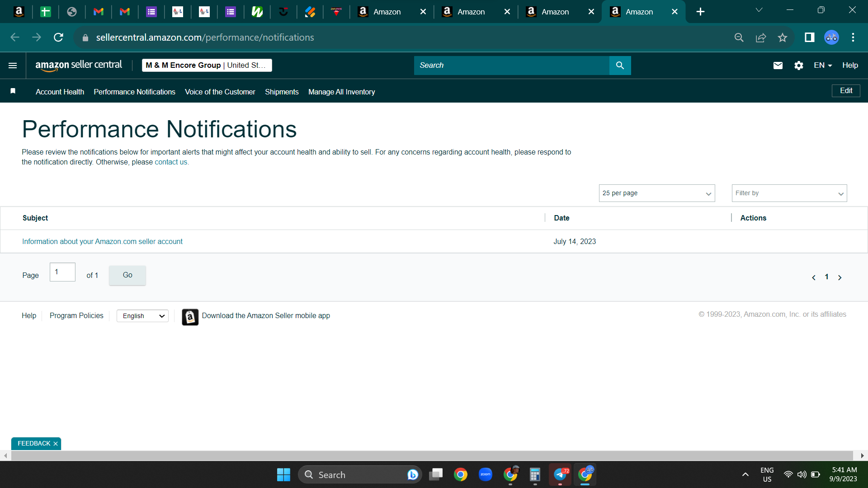Go to the next page arrow

click(x=840, y=277)
